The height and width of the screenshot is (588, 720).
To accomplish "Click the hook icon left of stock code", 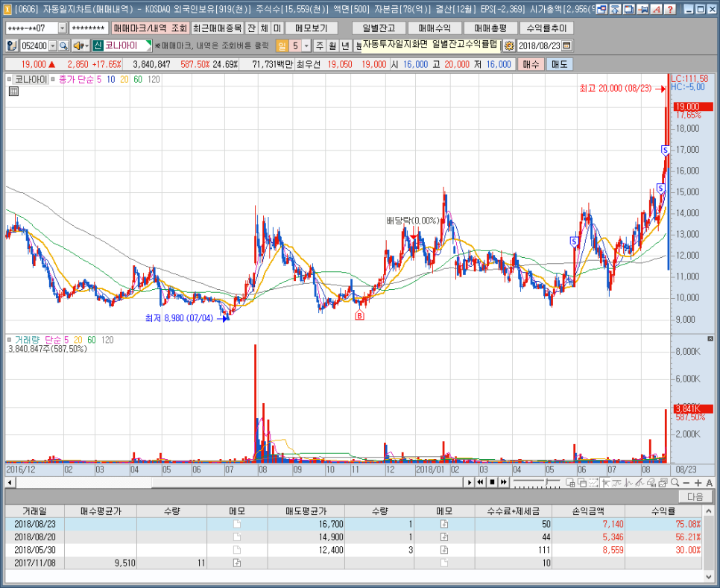I will coord(13,46).
